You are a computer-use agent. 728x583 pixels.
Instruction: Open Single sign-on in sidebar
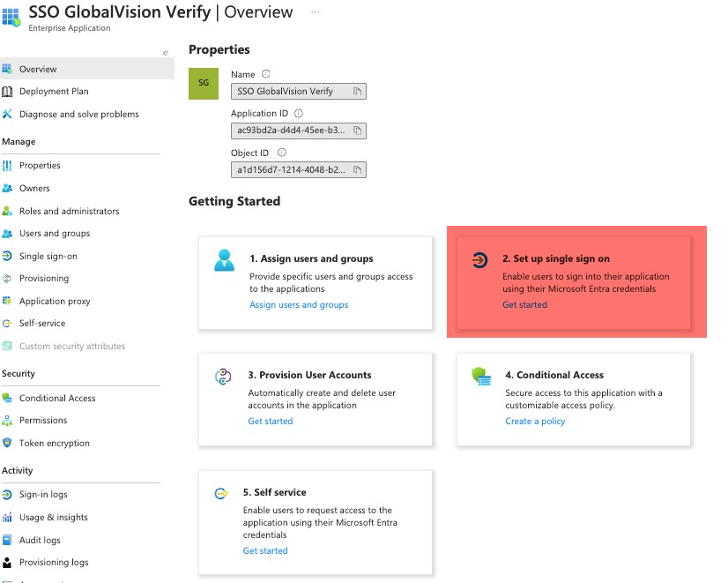pyautogui.click(x=48, y=256)
